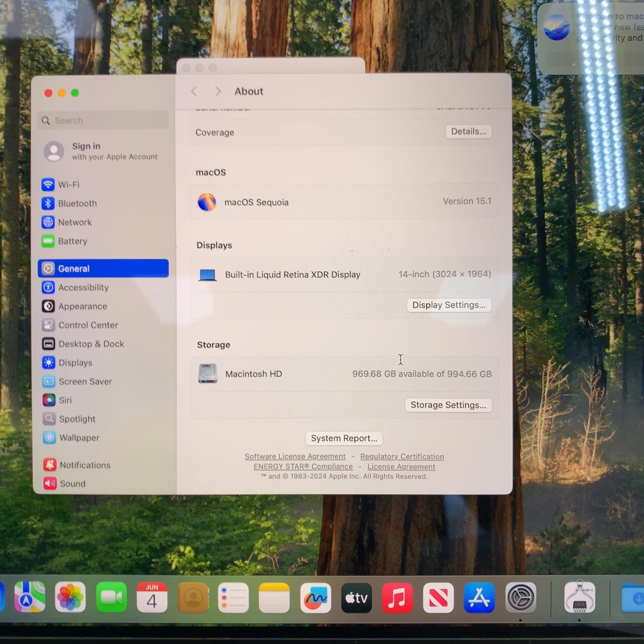644x644 pixels.
Task: Launch Music from the Dock
Action: click(x=398, y=598)
